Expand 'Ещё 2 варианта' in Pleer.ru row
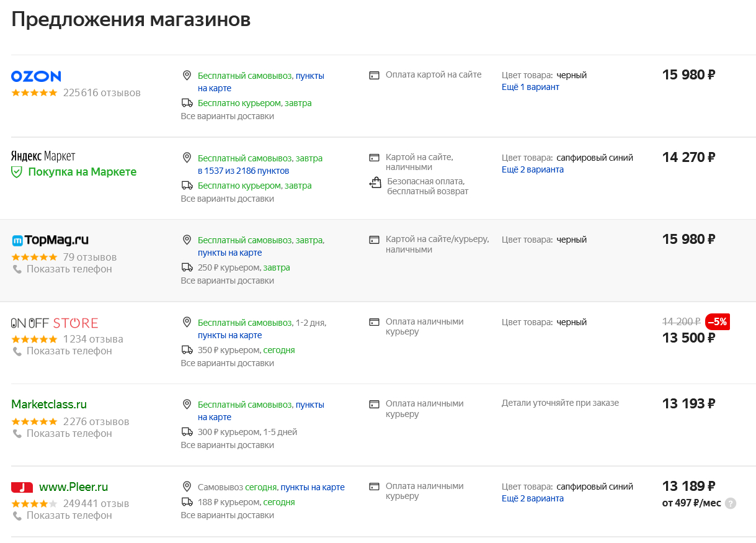This screenshot has height=543, width=756. (532, 498)
